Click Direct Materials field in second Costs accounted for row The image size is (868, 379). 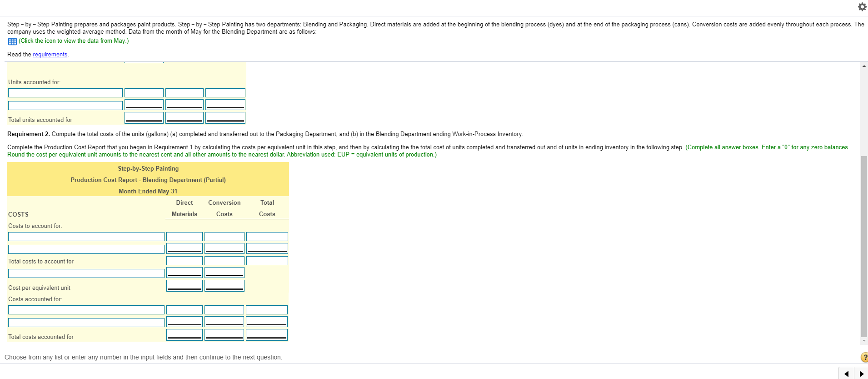tap(185, 322)
